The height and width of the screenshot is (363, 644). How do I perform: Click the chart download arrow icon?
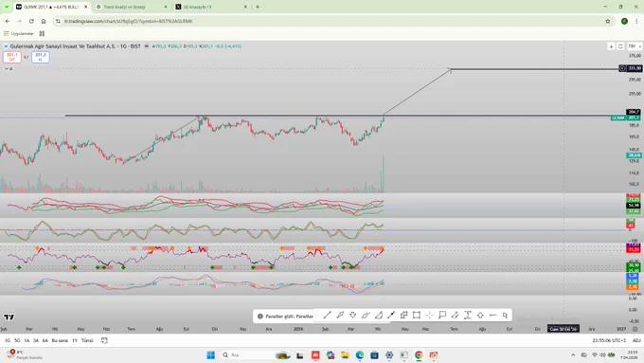pos(611,46)
